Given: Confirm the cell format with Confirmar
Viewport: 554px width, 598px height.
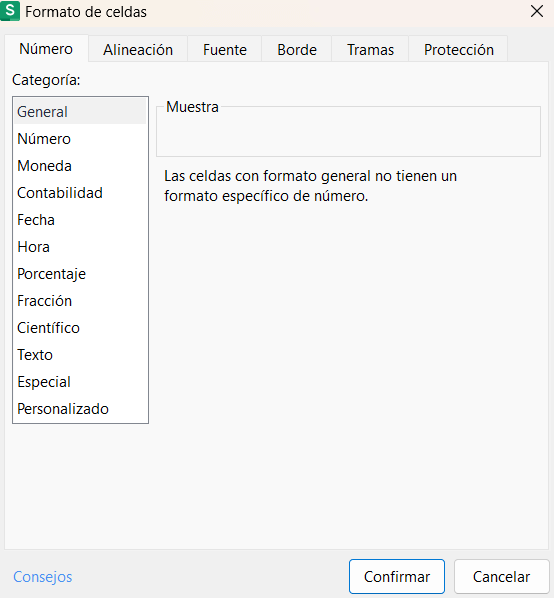Looking at the screenshot, I should point(397,577).
